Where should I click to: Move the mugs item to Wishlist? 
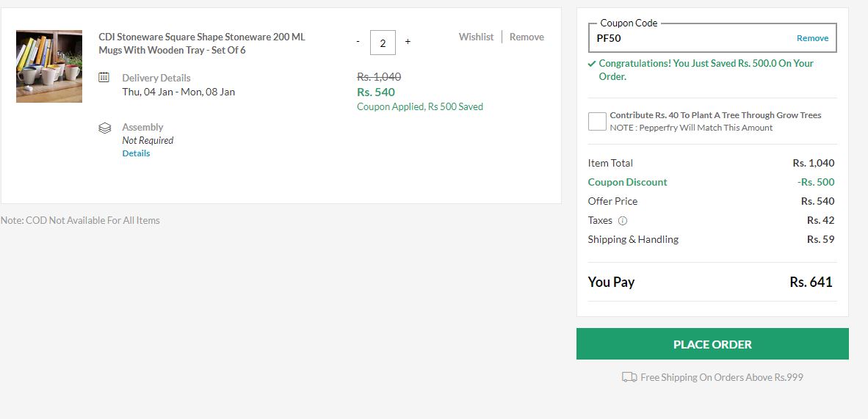click(476, 37)
